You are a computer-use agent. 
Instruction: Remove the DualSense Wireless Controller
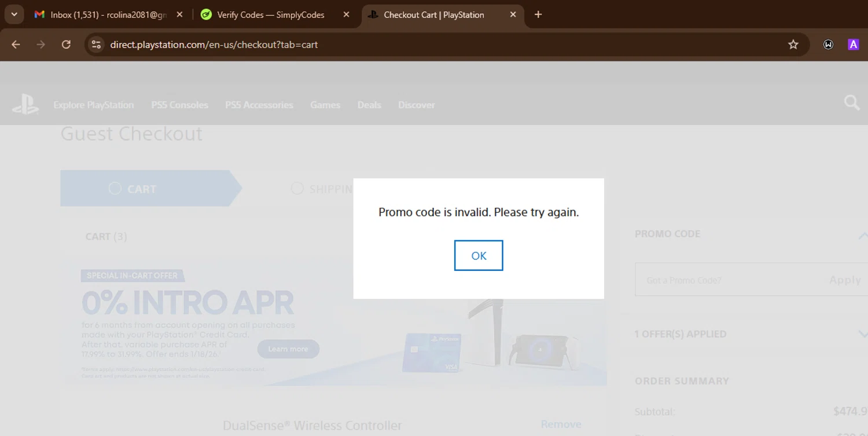[x=561, y=424]
